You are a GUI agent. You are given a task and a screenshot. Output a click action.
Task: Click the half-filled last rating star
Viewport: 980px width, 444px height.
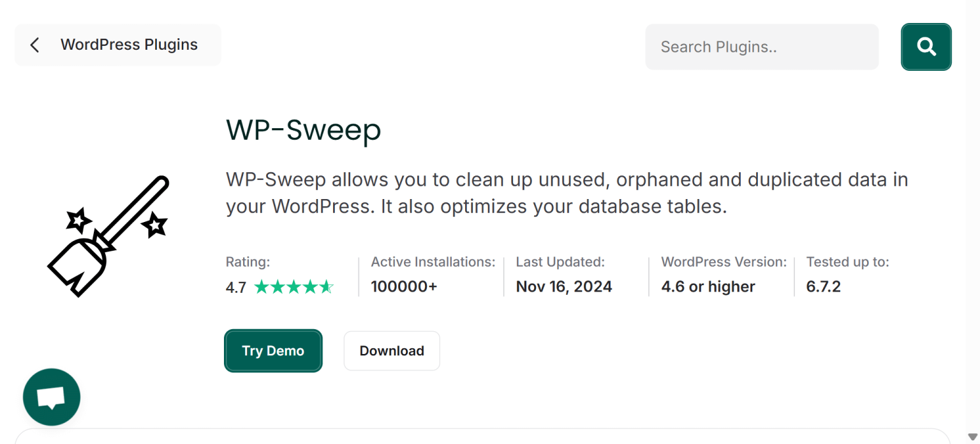point(327,286)
